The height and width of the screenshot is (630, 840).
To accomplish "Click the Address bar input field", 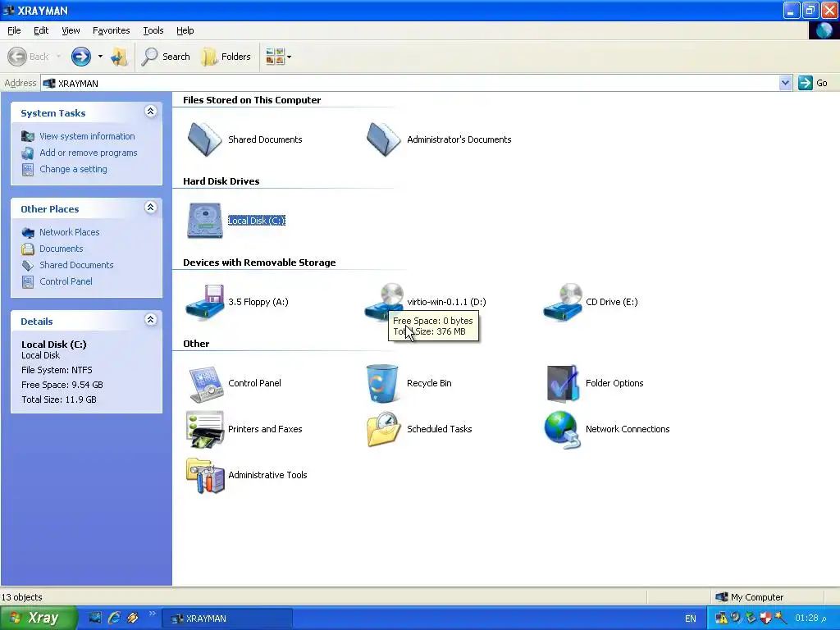I will pyautogui.click(x=410, y=83).
